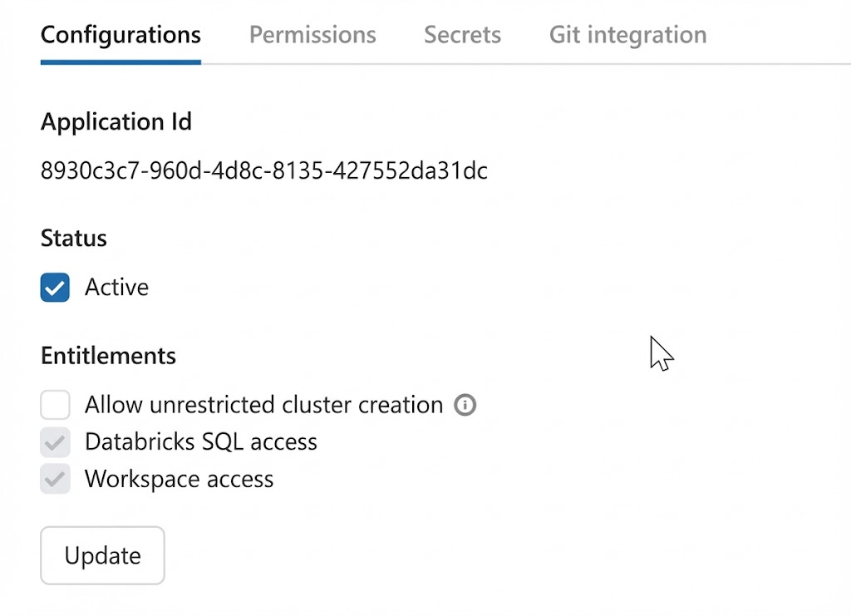Open the Secrets tab
Image resolution: width=851 pixels, height=616 pixels.
pyautogui.click(x=462, y=35)
